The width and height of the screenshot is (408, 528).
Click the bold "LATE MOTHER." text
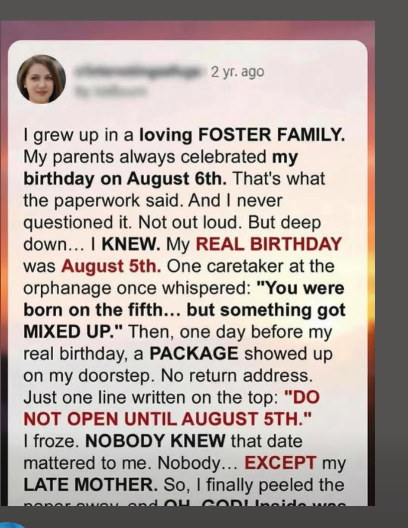click(91, 485)
